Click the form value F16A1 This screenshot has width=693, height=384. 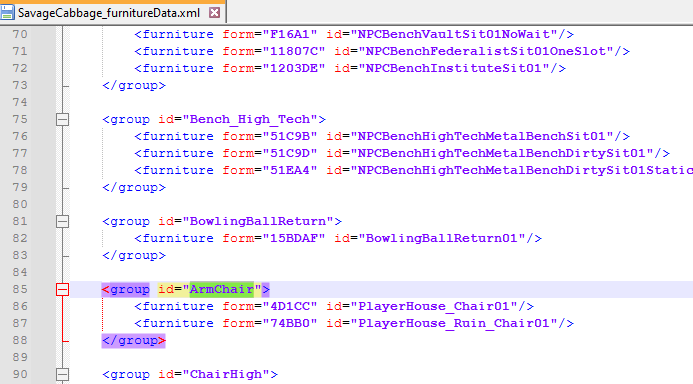(x=289, y=34)
